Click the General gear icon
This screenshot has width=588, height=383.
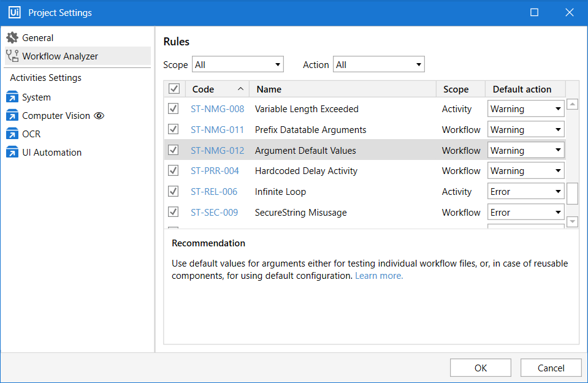(12, 38)
